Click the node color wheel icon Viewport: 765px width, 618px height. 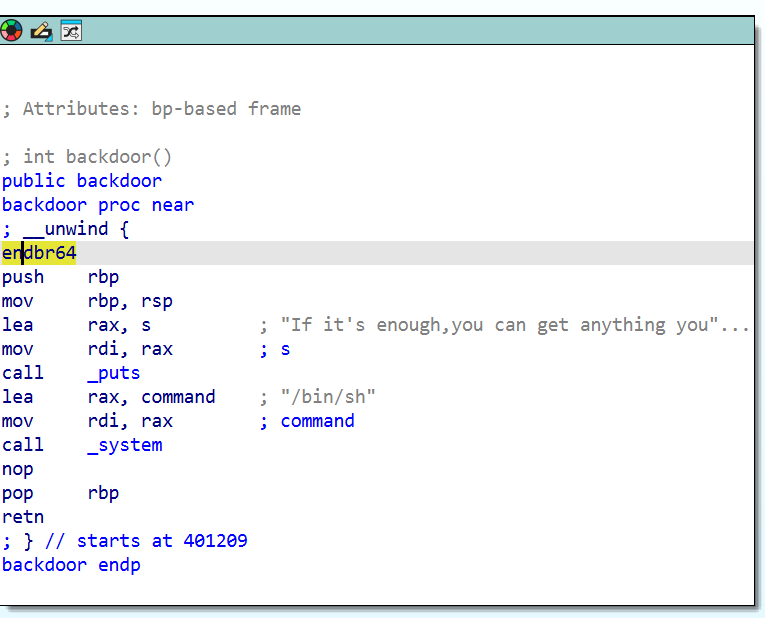tap(11, 31)
